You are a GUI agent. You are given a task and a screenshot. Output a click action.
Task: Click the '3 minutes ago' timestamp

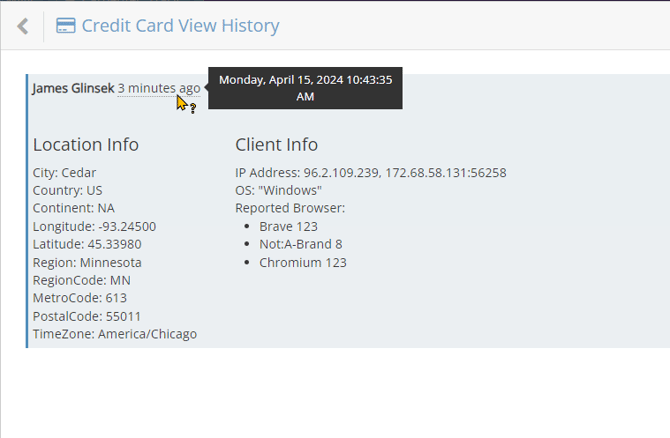158,88
